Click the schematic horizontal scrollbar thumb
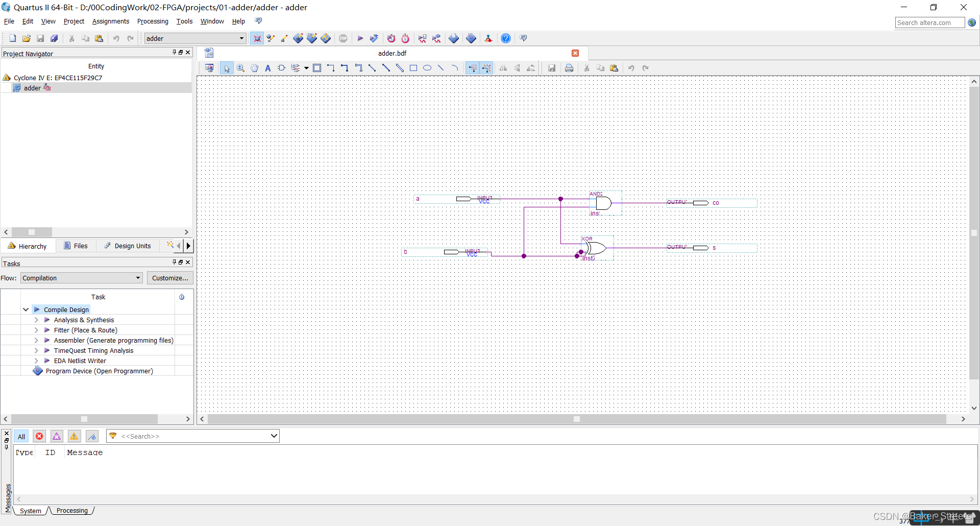This screenshot has height=526, width=980. click(577, 419)
